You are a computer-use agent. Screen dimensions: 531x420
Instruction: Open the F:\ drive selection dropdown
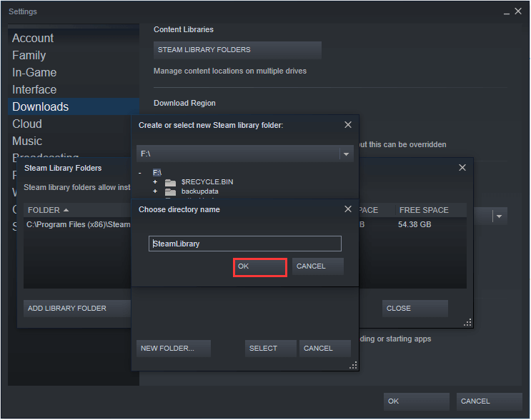coord(346,154)
